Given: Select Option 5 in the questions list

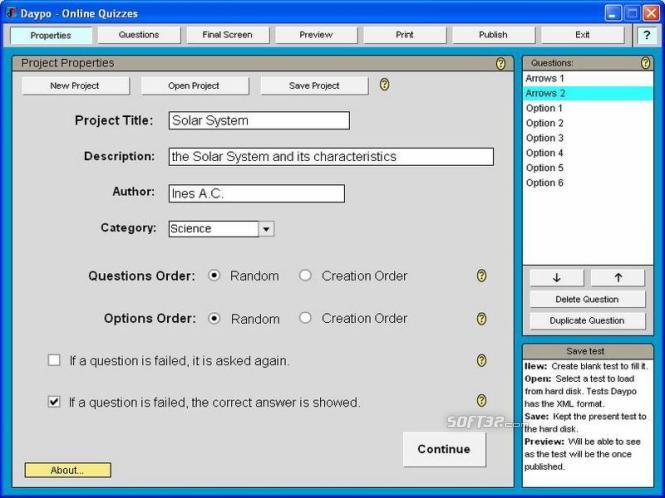Looking at the screenshot, I should pyautogui.click(x=588, y=168).
